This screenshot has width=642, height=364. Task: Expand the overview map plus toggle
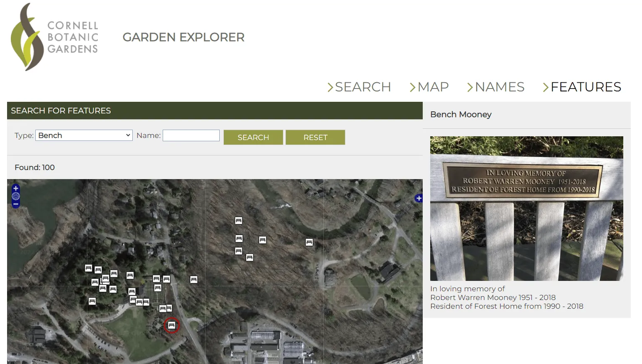tap(419, 198)
